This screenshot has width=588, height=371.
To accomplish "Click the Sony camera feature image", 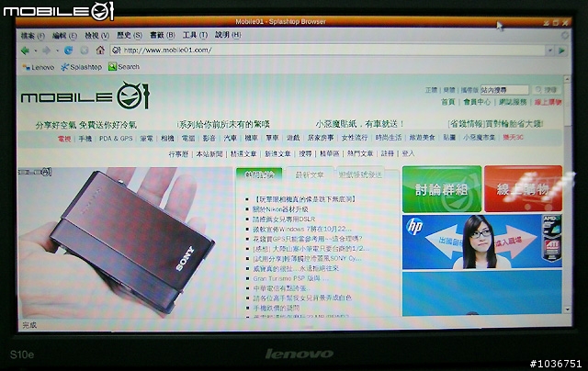I will click(x=124, y=242).
